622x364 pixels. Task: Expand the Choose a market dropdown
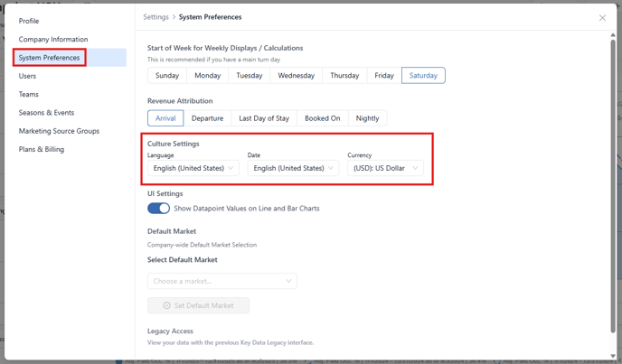(x=222, y=281)
